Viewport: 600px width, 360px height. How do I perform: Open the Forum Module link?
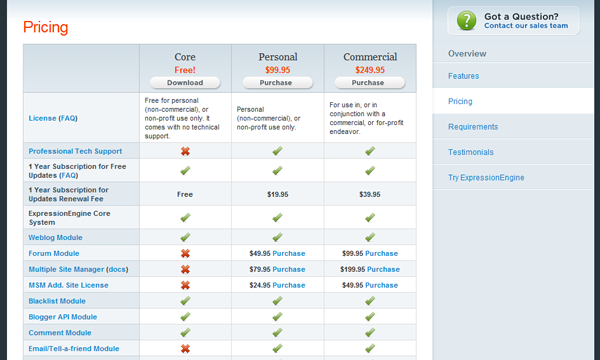[54, 253]
